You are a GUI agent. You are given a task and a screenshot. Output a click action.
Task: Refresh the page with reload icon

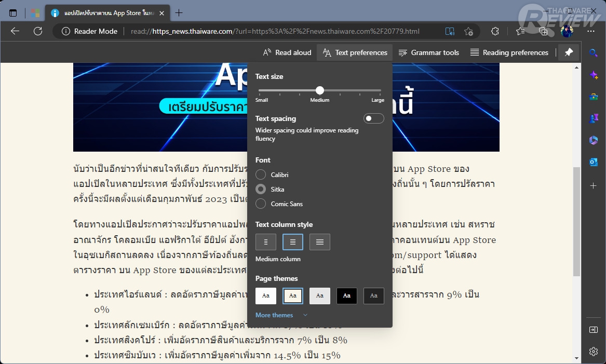(x=38, y=31)
